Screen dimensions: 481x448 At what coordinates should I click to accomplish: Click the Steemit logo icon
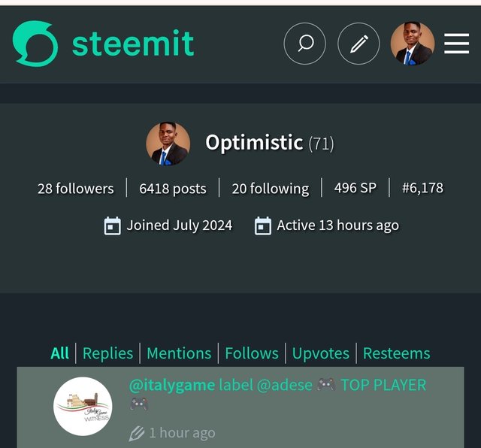[x=35, y=44]
